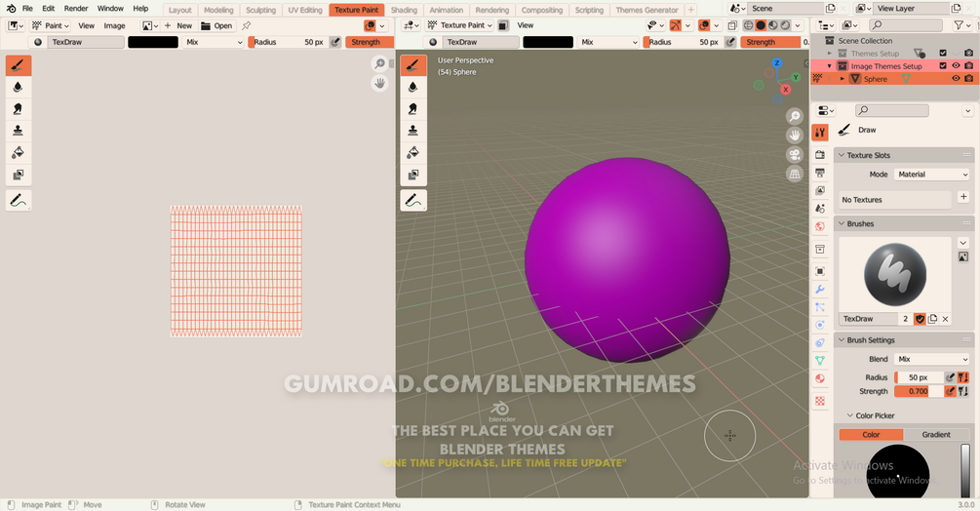The width and height of the screenshot is (980, 511).
Task: Select the Mask tool in image editor
Action: click(x=19, y=175)
